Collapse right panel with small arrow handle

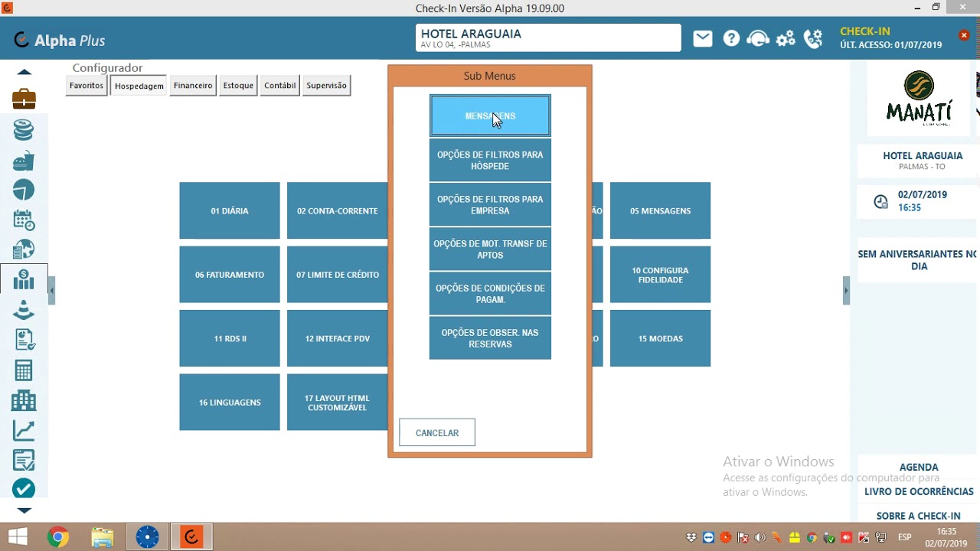[x=846, y=291]
